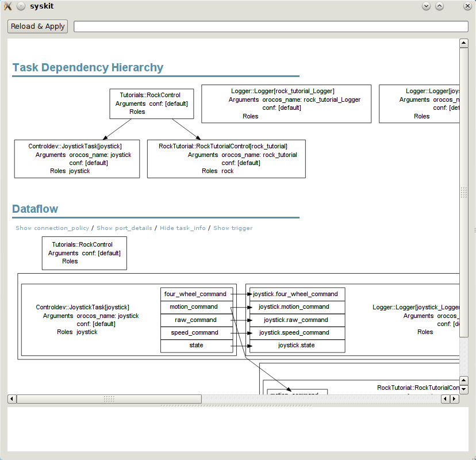Click the speed_command output port
Screen dimensions: 476x460
[197, 333]
